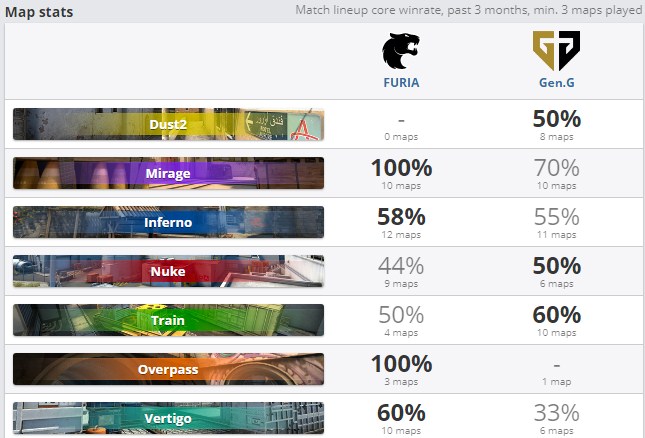Select the Dust2 map banner
The image size is (645, 438).
click(168, 124)
